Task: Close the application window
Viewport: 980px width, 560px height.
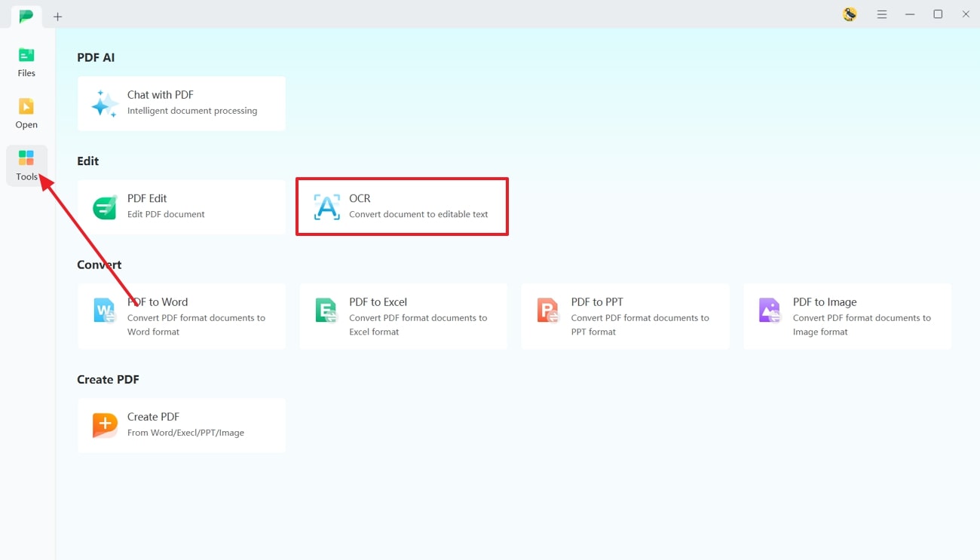Action: coord(966,14)
